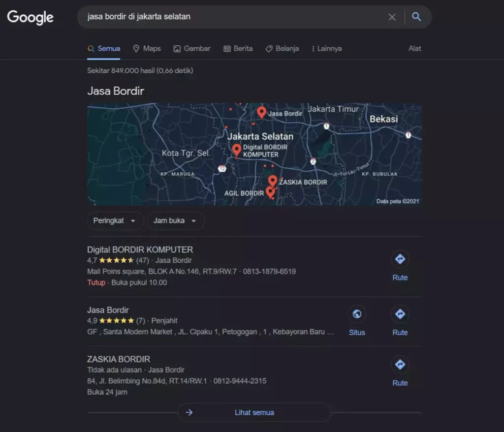The height and width of the screenshot is (432, 504).
Task: Click the Google logo
Action: (x=30, y=17)
